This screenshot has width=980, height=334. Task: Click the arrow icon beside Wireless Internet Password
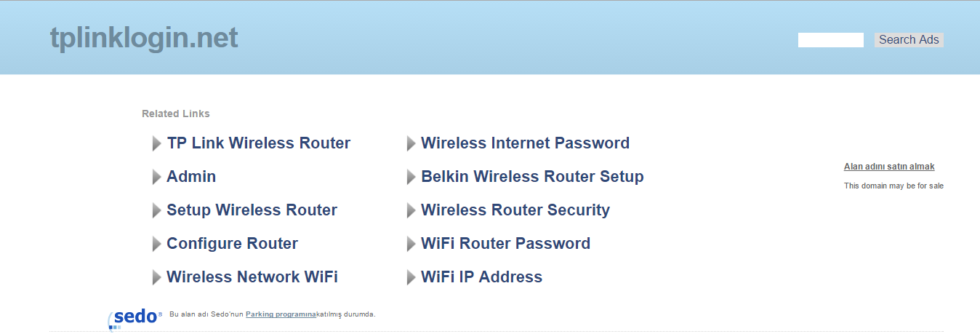tap(411, 144)
